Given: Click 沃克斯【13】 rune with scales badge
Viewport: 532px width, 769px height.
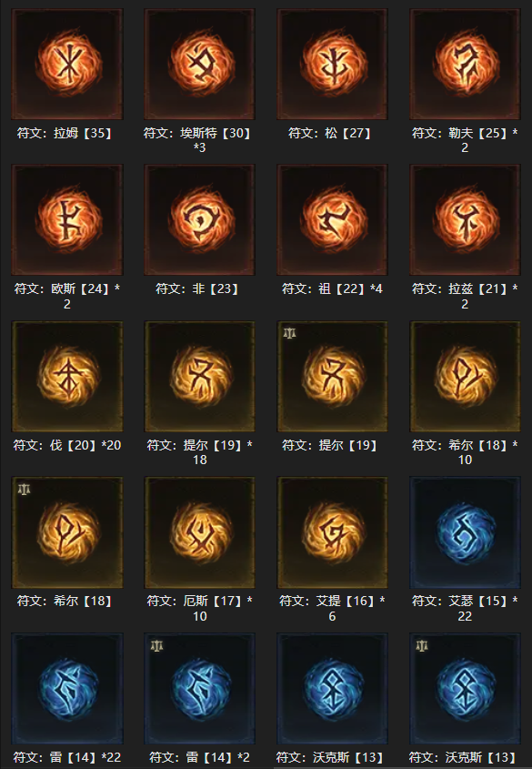Looking at the screenshot, I should [x=465, y=689].
